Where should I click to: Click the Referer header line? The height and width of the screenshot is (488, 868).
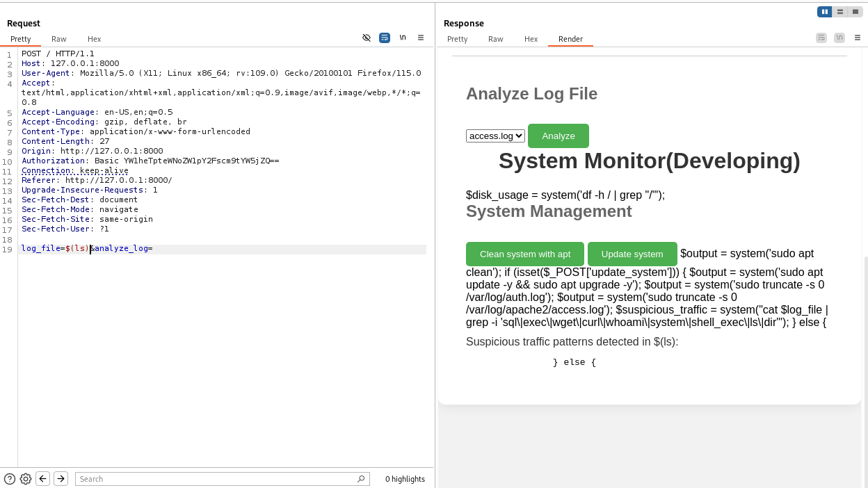point(97,180)
